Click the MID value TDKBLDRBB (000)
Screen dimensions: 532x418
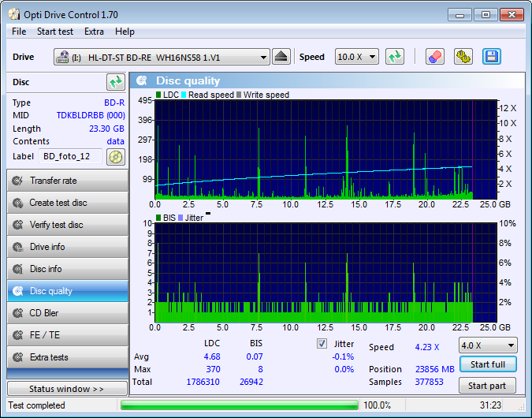tap(91, 115)
